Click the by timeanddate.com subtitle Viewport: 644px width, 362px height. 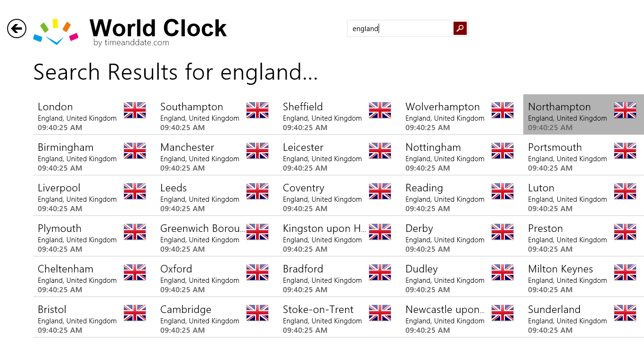tap(131, 43)
